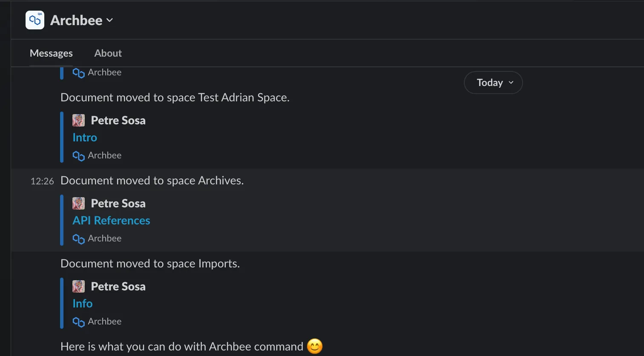Click the Petre Sosa name above Info

pos(118,287)
